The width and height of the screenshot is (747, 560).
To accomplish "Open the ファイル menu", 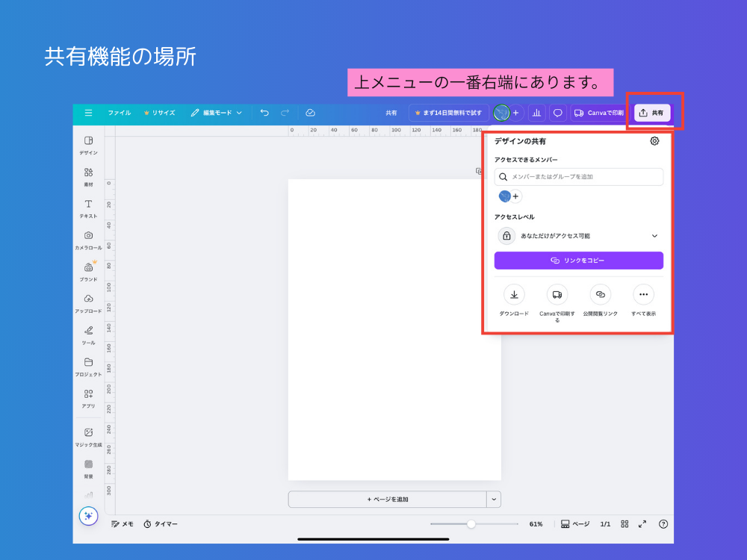I will point(119,113).
